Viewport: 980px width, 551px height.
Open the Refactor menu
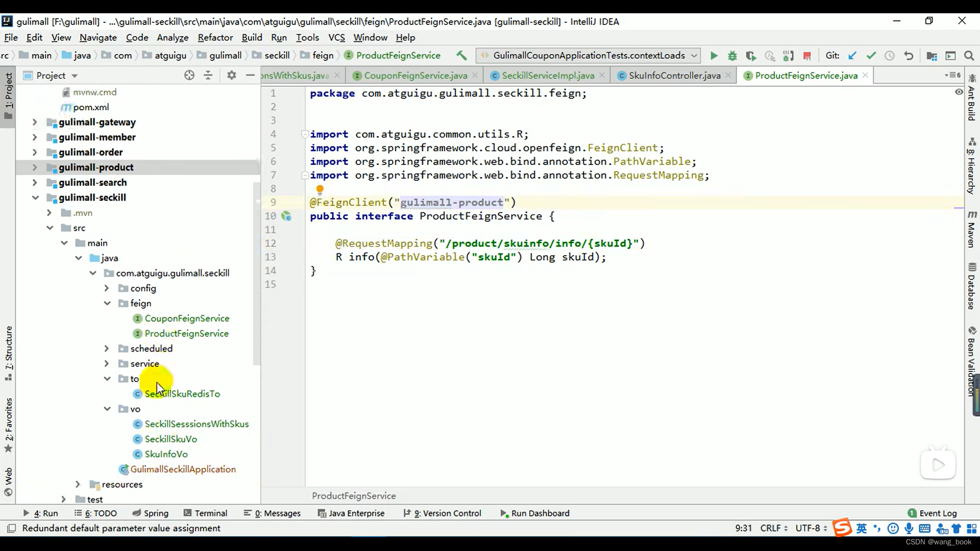(215, 37)
